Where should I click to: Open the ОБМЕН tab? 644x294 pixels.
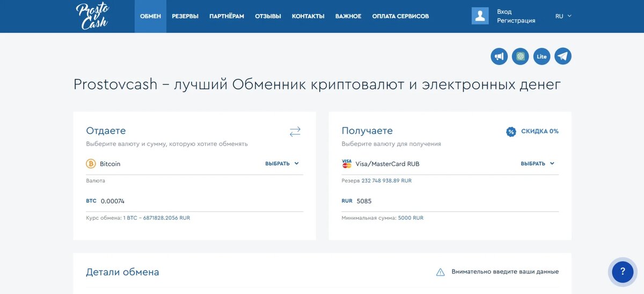150,16
